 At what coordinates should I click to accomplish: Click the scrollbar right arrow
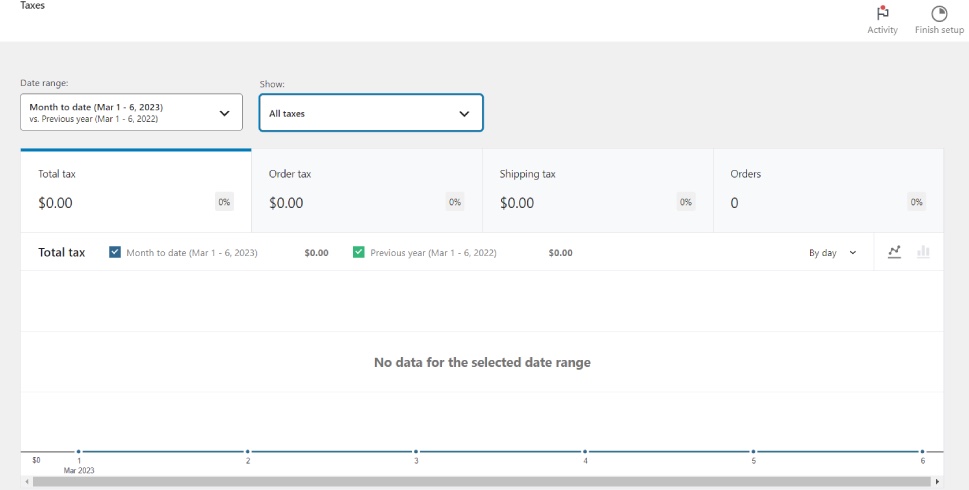click(x=937, y=482)
